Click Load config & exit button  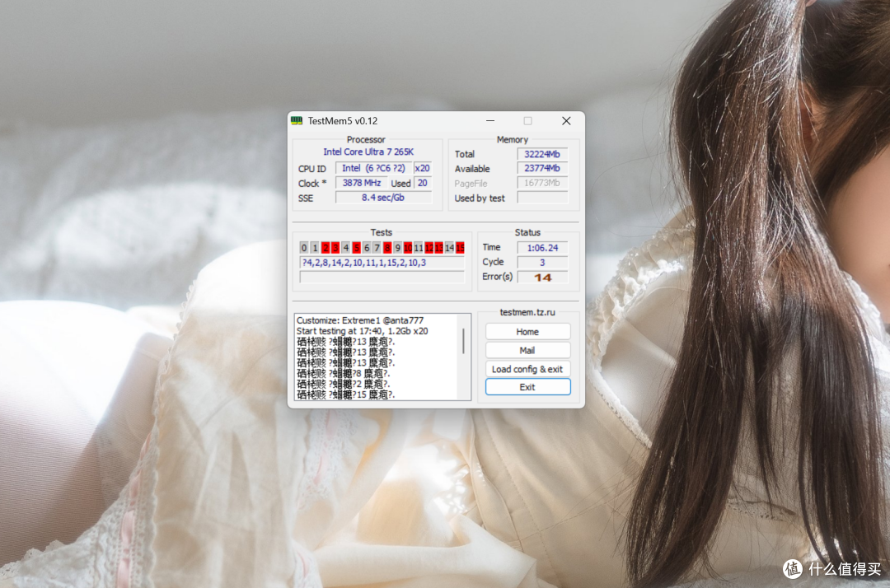click(527, 369)
